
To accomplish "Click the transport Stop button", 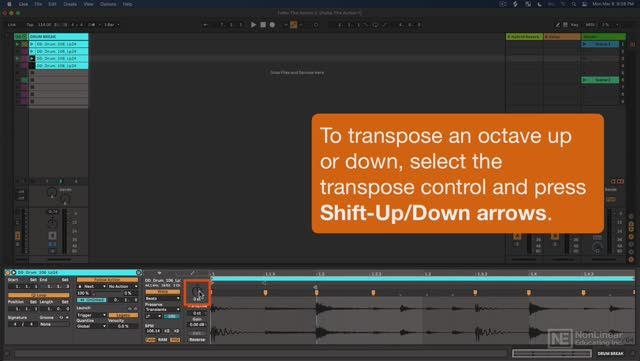I will click(x=263, y=25).
